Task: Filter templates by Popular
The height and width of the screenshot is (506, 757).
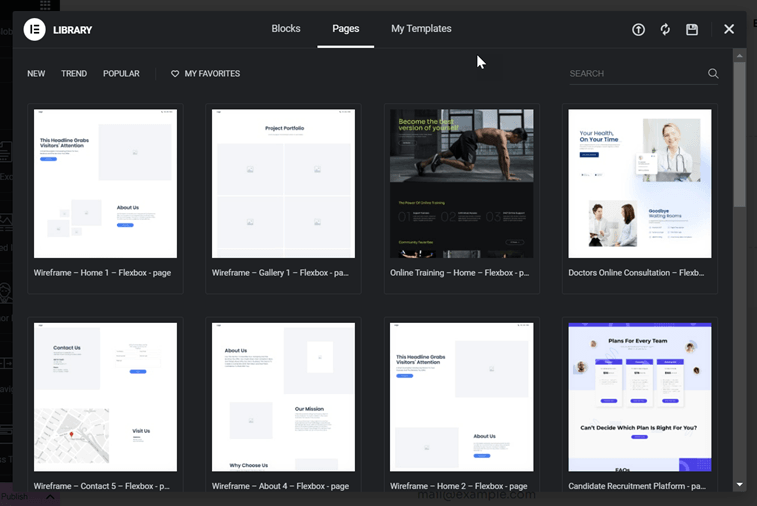Action: (x=121, y=73)
